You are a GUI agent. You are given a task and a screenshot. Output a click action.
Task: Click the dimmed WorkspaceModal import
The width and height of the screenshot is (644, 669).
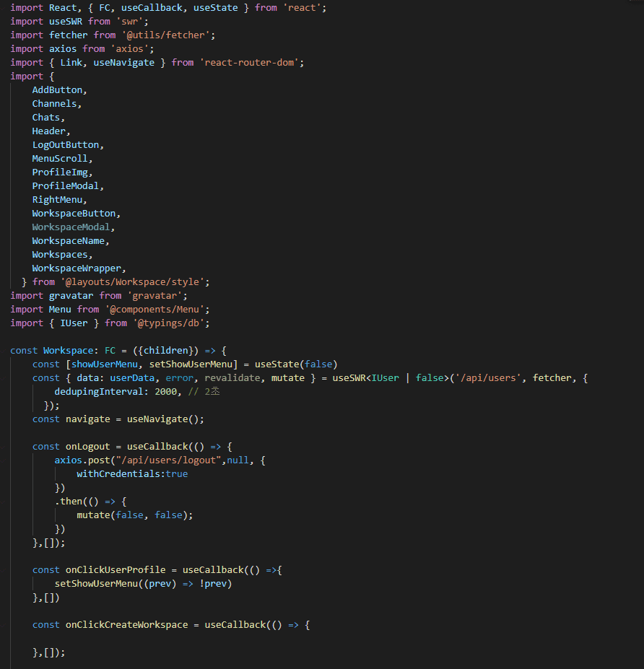point(71,227)
